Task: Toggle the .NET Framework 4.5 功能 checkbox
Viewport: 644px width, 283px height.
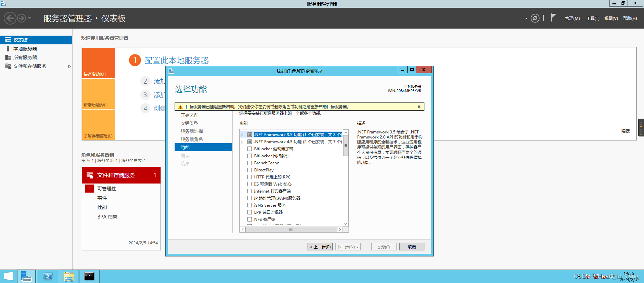Action: [249, 141]
